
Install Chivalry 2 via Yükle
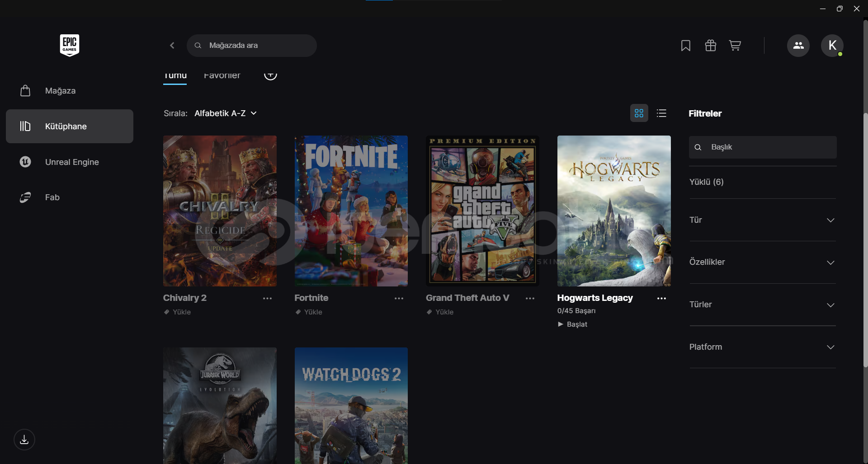177,312
